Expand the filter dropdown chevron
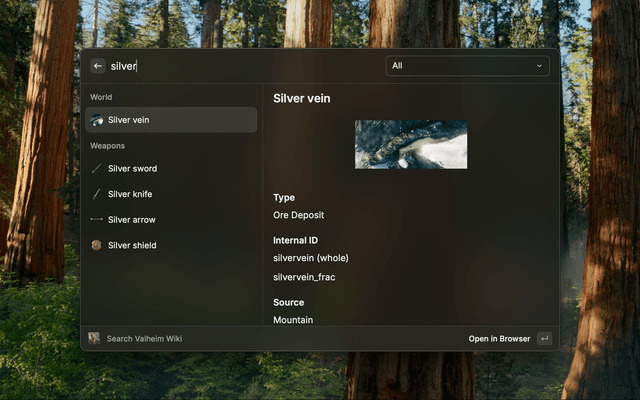The height and width of the screenshot is (400, 640). click(x=540, y=66)
